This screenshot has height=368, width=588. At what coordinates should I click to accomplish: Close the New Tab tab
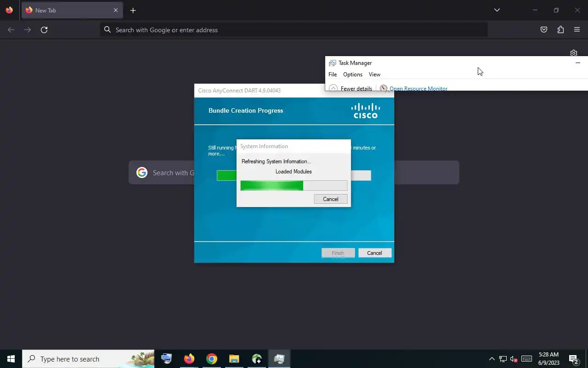(x=116, y=10)
